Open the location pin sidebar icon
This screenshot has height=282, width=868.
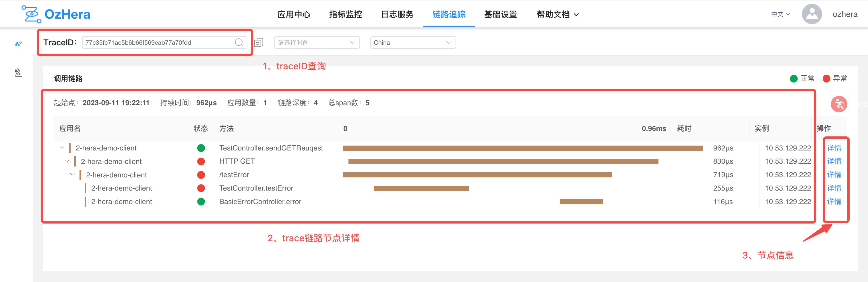[x=18, y=72]
